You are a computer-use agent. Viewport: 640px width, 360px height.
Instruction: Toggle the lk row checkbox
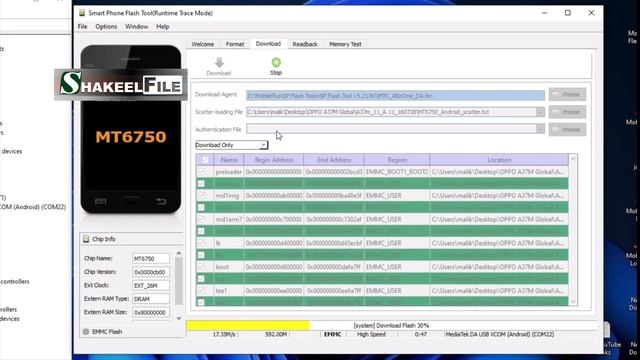(x=201, y=243)
